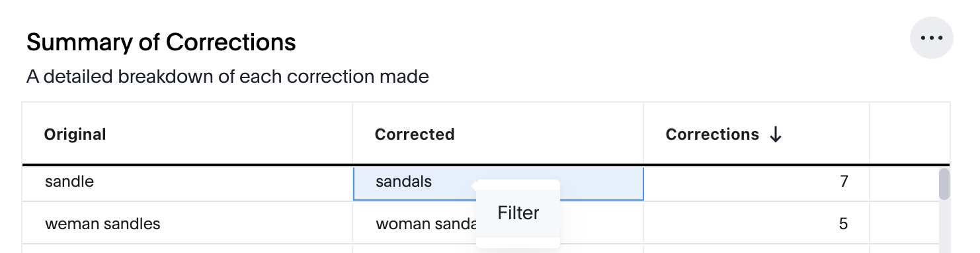
Task: Click the scrollbar track below the thumb
Action: [x=944, y=227]
